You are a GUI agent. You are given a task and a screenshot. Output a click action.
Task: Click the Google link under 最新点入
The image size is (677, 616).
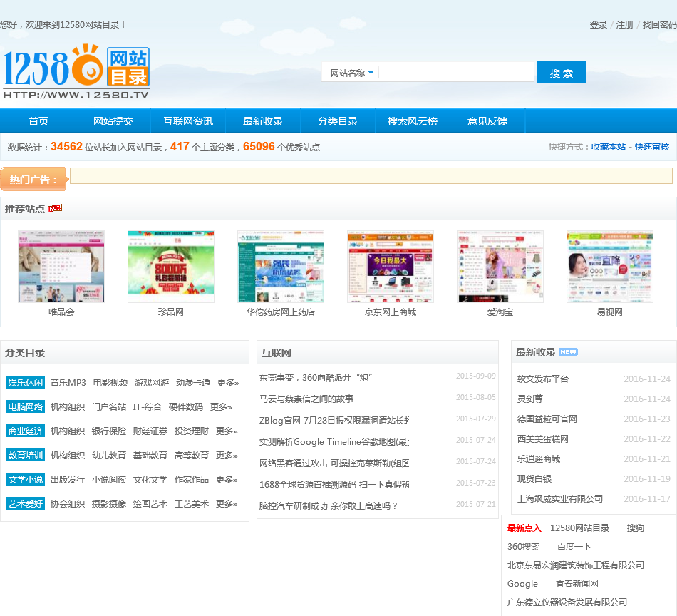tap(522, 584)
